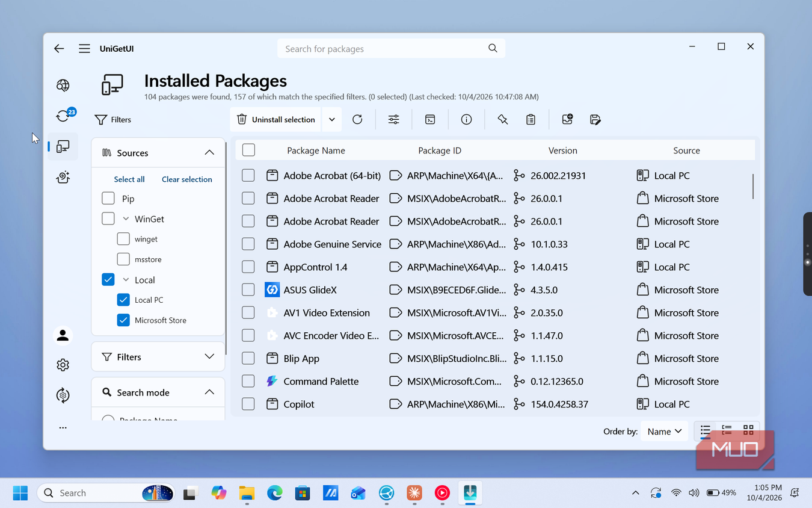This screenshot has height=508, width=812.
Task: Enable the msstore source checkbox
Action: (123, 259)
